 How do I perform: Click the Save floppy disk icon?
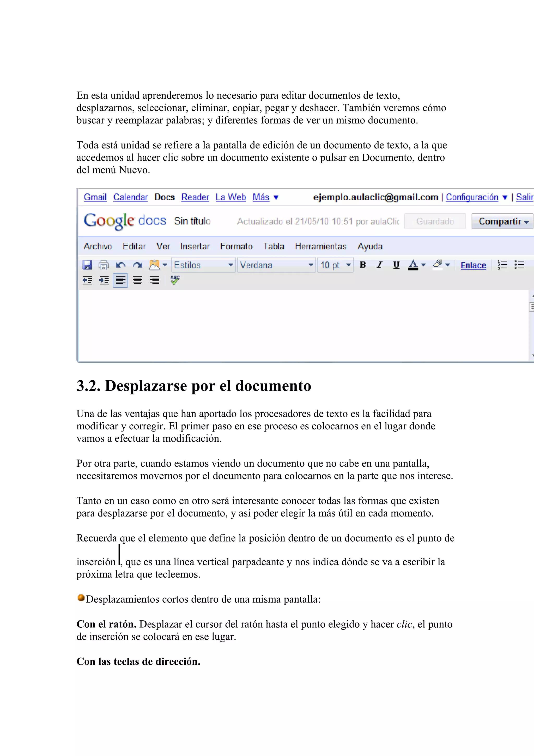pos(87,265)
